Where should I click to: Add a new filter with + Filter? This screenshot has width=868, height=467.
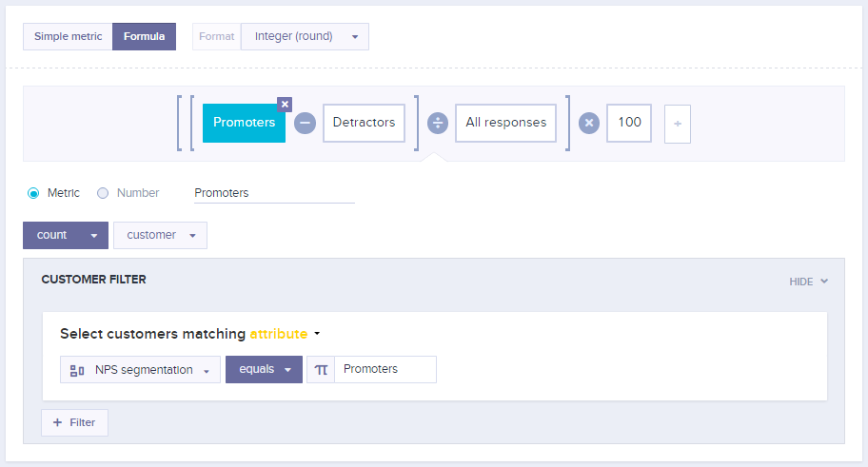click(x=74, y=422)
